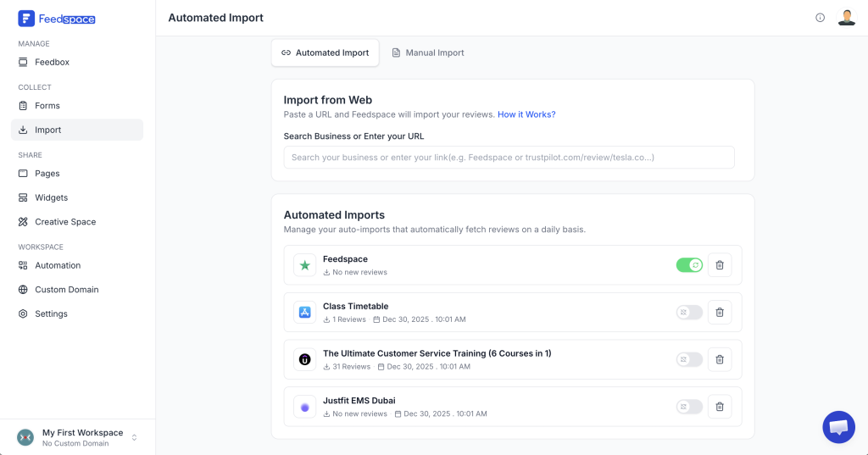Open the info icon in top bar
The width and height of the screenshot is (868, 455).
pyautogui.click(x=820, y=18)
